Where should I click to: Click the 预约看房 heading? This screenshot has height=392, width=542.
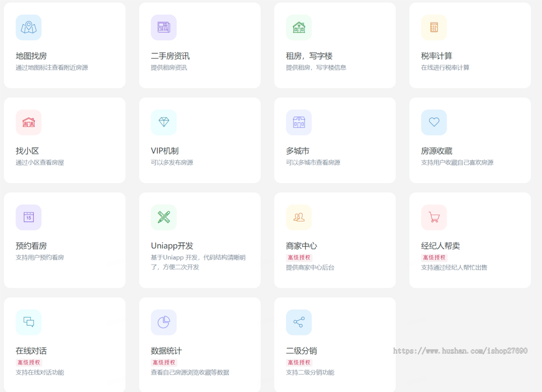point(31,246)
